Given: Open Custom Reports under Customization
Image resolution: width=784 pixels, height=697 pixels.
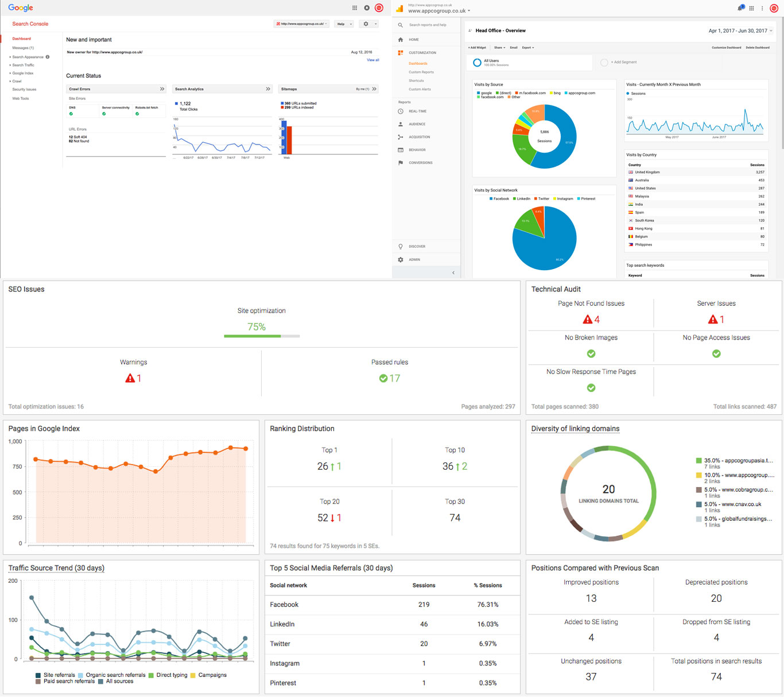Looking at the screenshot, I should point(421,72).
